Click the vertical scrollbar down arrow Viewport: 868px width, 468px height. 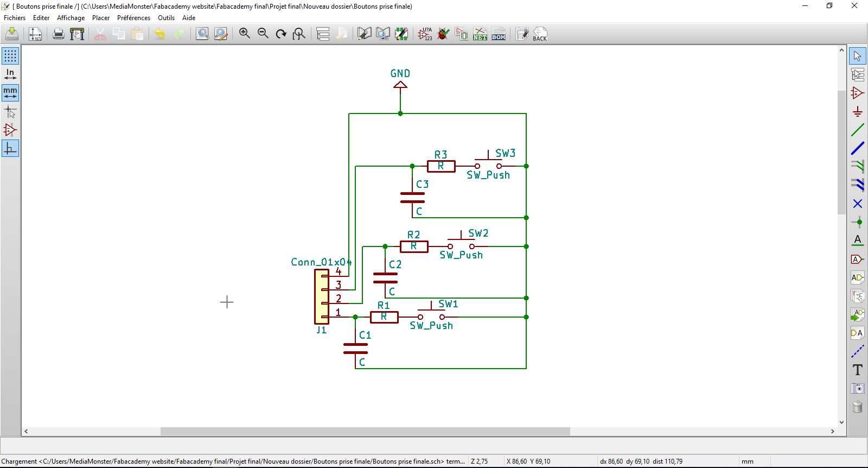841,422
